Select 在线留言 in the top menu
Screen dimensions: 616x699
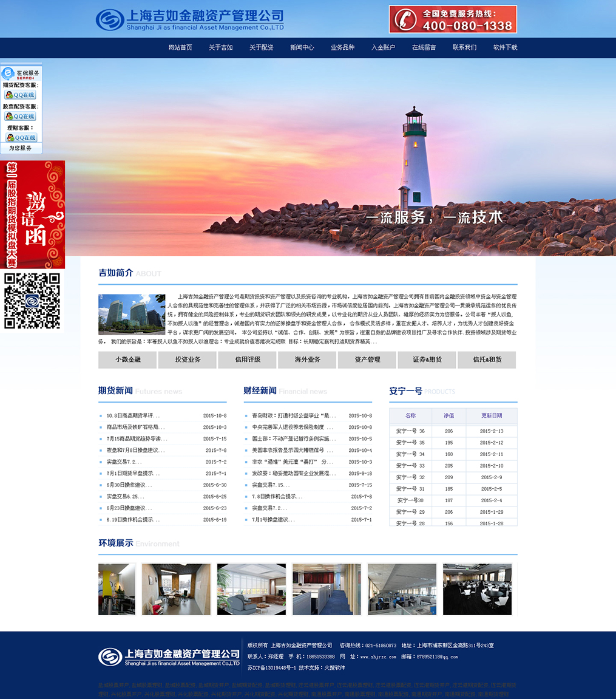coord(424,47)
